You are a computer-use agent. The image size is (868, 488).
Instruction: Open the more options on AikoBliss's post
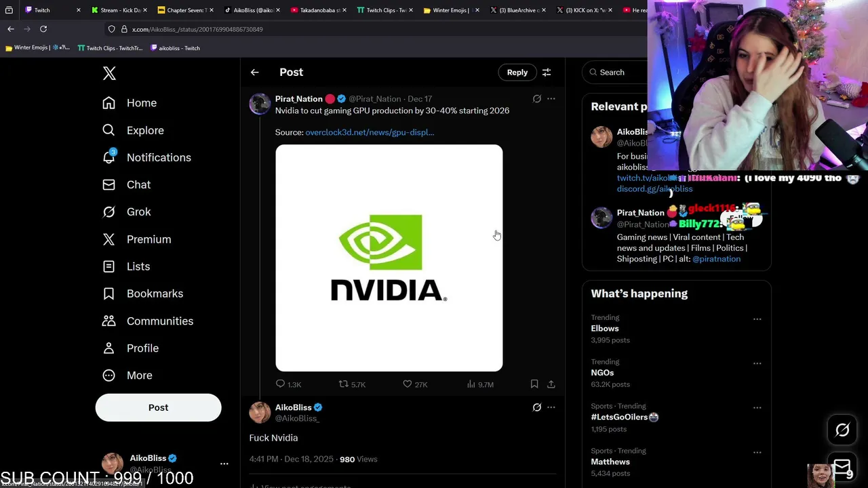coord(551,407)
